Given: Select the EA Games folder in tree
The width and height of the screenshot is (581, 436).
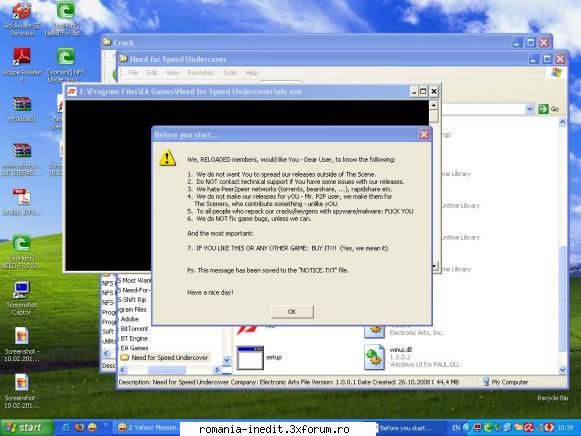Looking at the screenshot, I should click(x=134, y=348).
